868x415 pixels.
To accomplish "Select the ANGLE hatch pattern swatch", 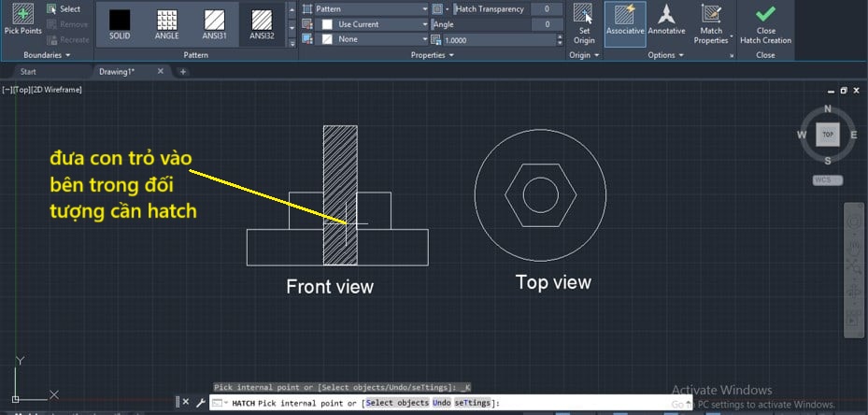I will 166,24.
